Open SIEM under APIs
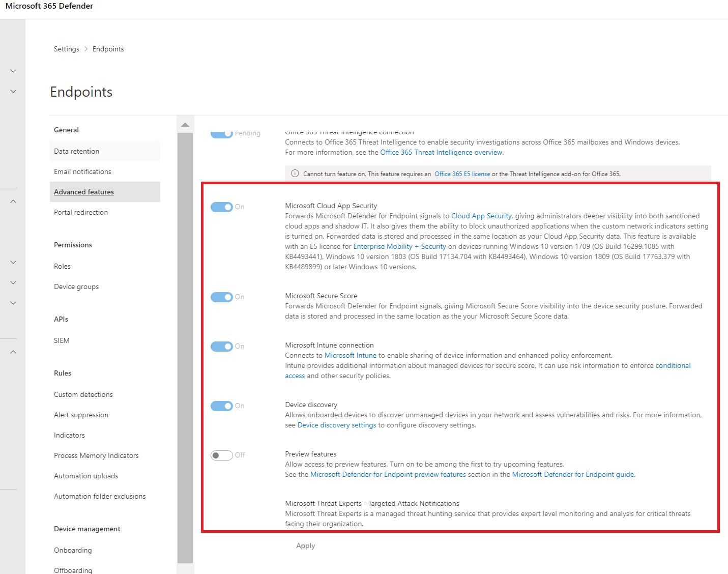Image resolution: width=728 pixels, height=574 pixels. pyautogui.click(x=61, y=340)
